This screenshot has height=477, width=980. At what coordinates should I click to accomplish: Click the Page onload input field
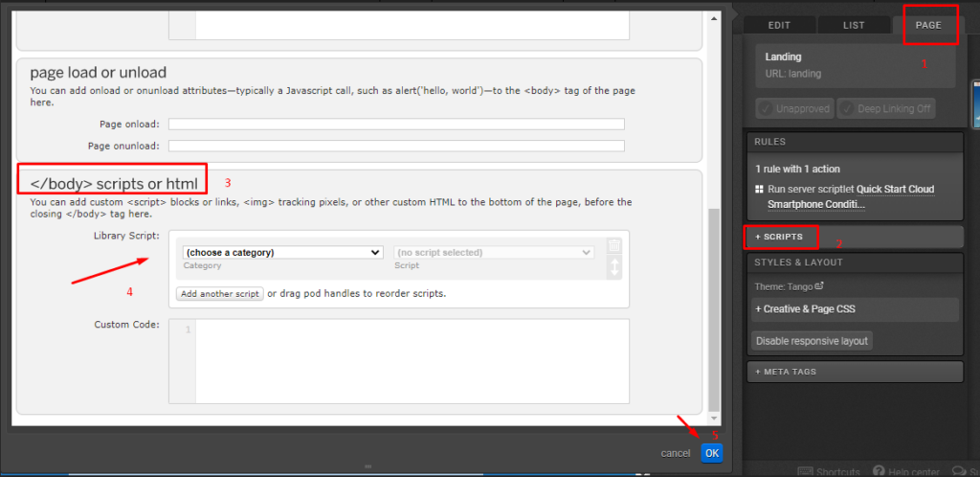[x=396, y=125]
